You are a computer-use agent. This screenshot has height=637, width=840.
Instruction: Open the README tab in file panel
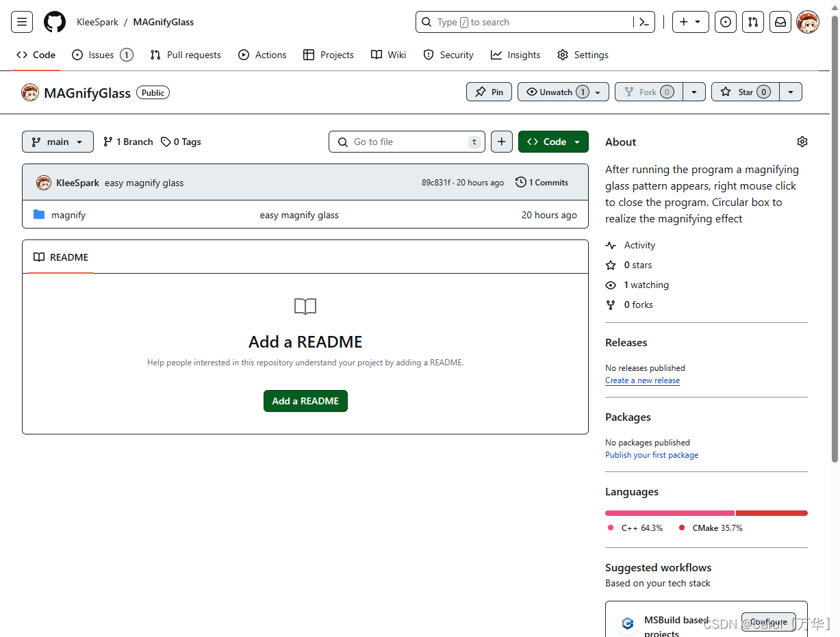[x=61, y=257]
